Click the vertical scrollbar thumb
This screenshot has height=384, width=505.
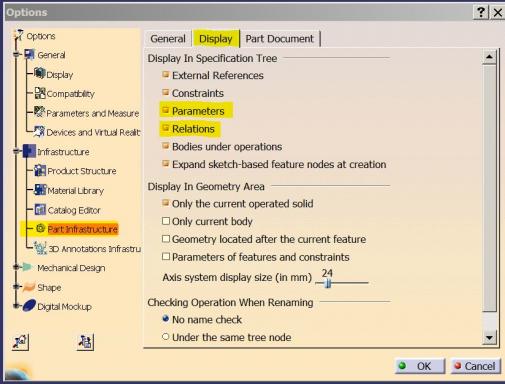489,188
